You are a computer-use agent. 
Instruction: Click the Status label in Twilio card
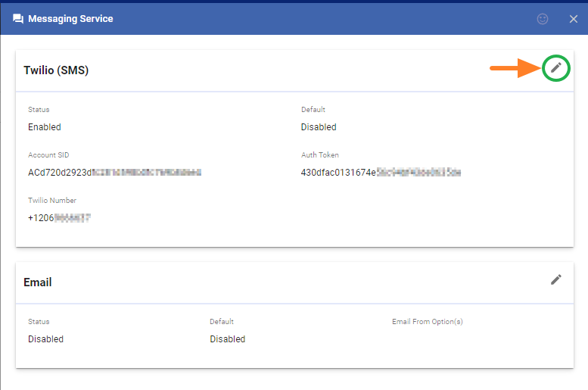pyautogui.click(x=39, y=109)
